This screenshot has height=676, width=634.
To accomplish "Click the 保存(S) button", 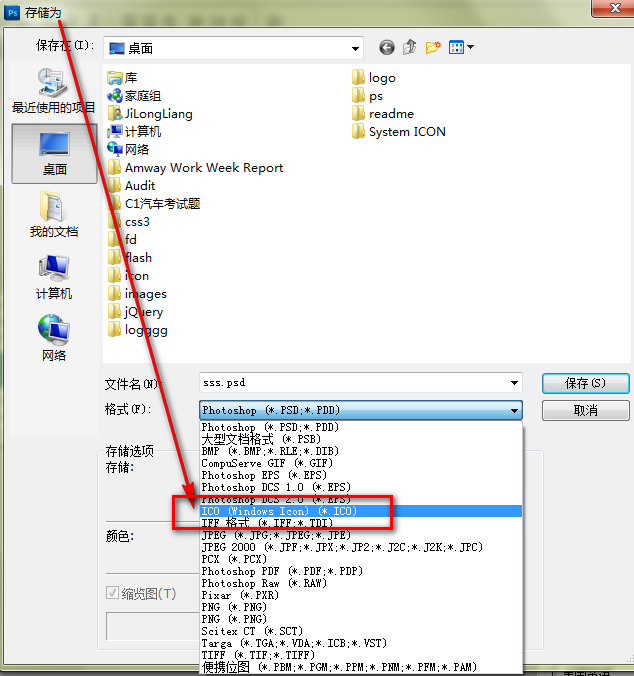I will click(585, 383).
